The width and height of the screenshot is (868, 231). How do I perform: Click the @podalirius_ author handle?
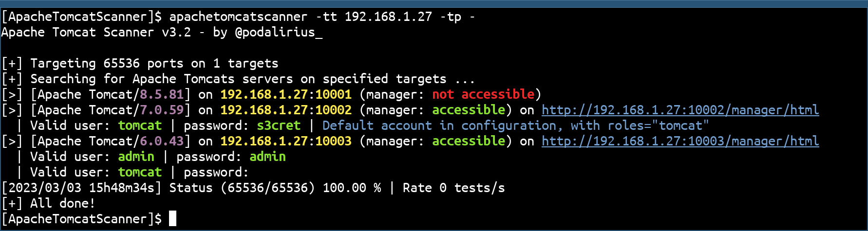click(279, 32)
